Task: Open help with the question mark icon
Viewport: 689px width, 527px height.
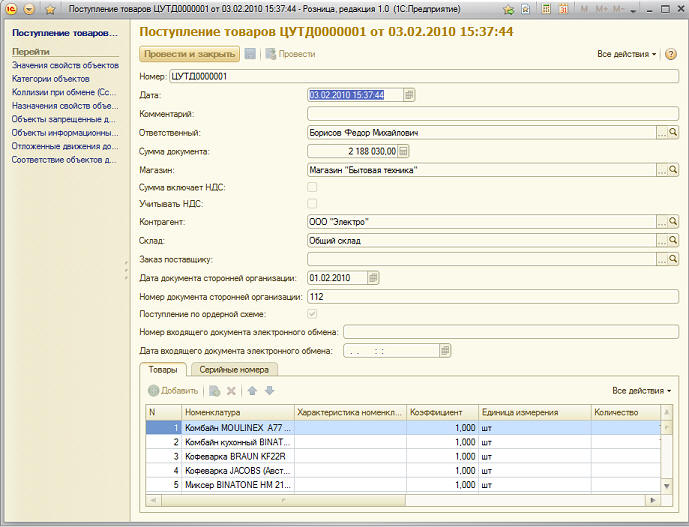Action: pos(671,54)
